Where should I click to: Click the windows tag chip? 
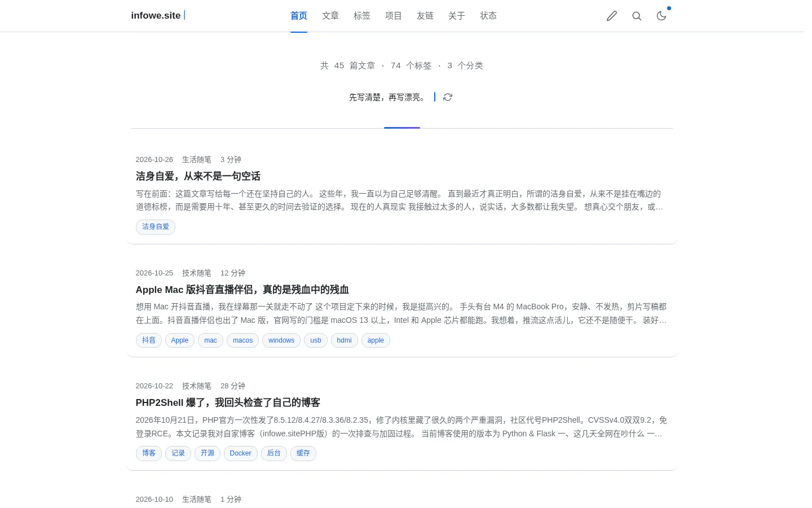pyautogui.click(x=281, y=340)
